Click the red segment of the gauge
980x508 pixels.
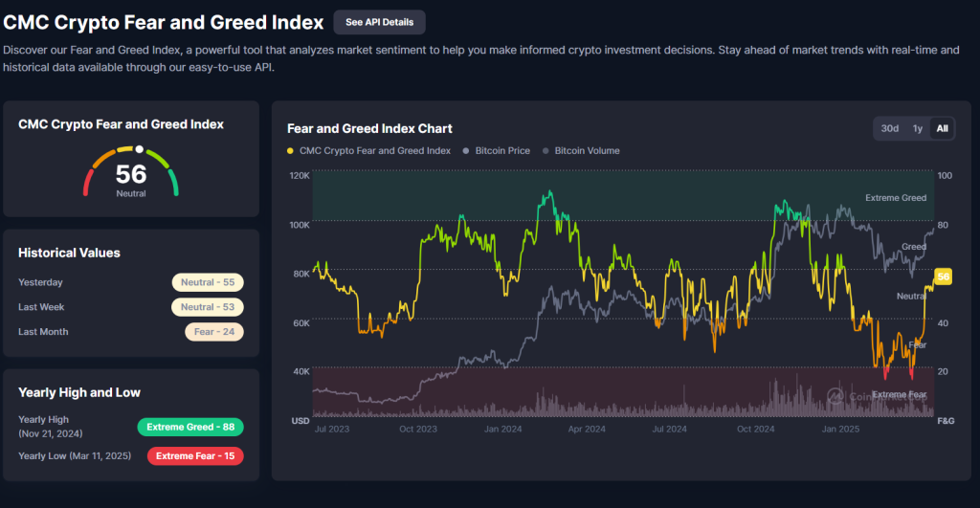coord(87,181)
